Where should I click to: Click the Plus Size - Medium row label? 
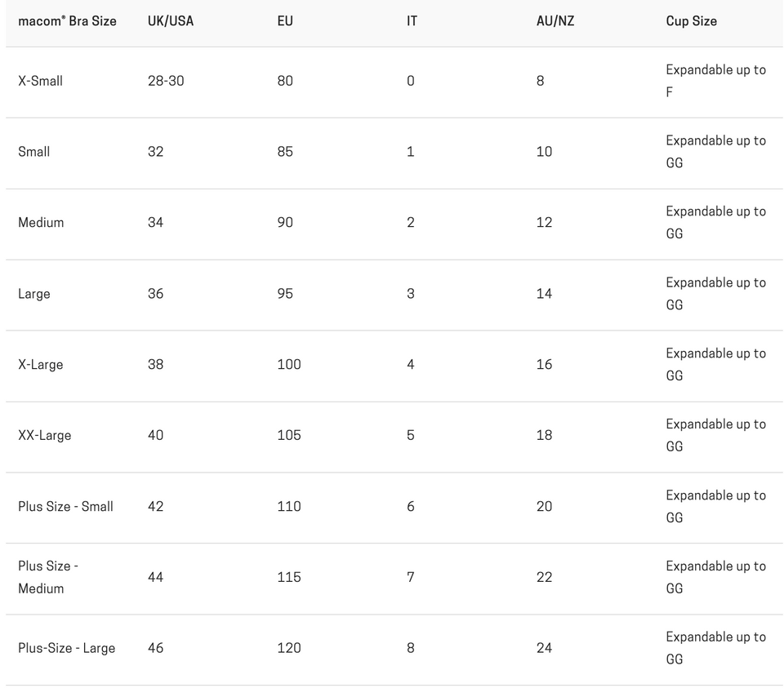click(48, 577)
